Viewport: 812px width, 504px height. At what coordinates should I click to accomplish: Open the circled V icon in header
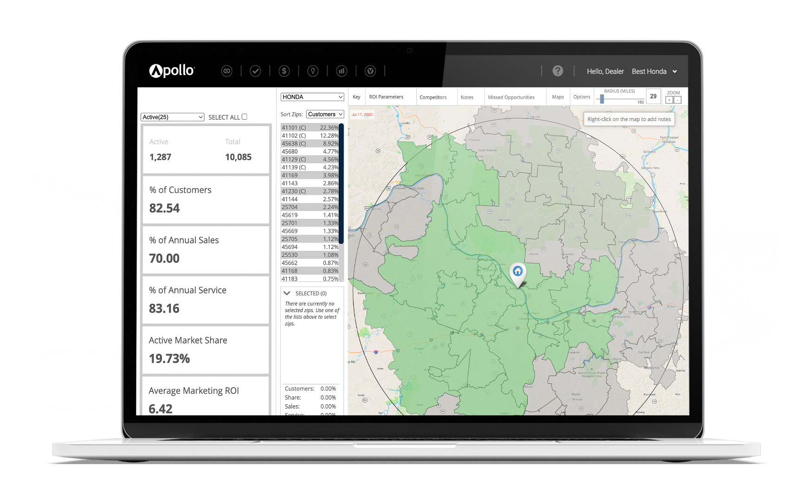370,71
